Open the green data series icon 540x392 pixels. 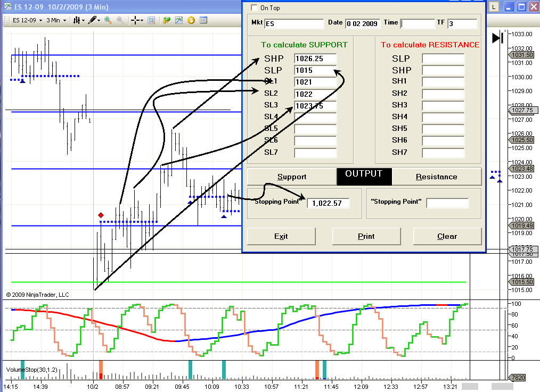pyautogui.click(x=167, y=20)
